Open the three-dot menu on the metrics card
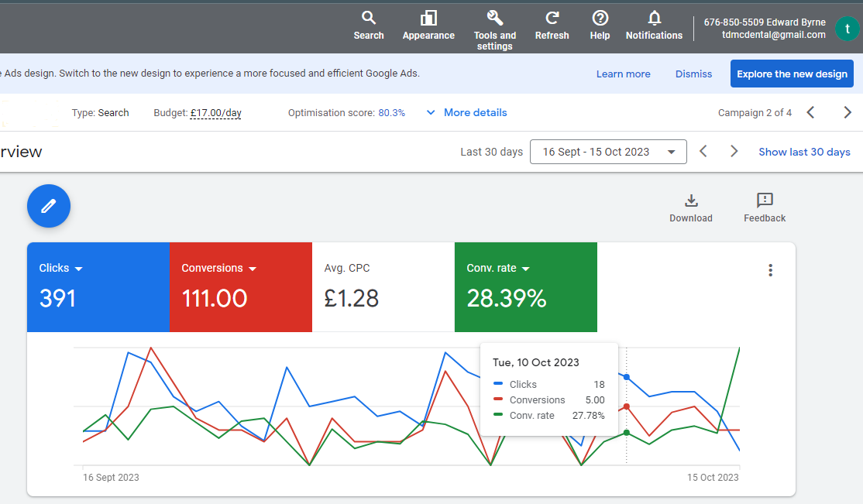 tap(770, 270)
